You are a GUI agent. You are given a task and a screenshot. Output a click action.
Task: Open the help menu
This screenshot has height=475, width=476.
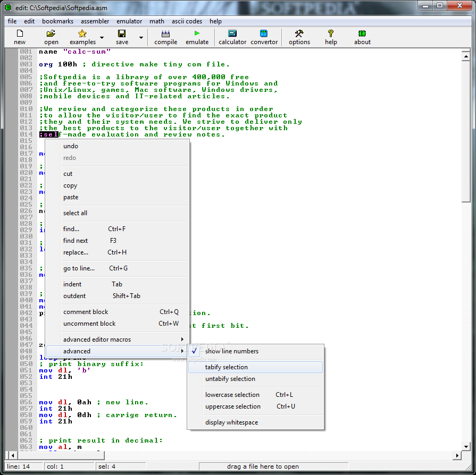pyautogui.click(x=215, y=21)
